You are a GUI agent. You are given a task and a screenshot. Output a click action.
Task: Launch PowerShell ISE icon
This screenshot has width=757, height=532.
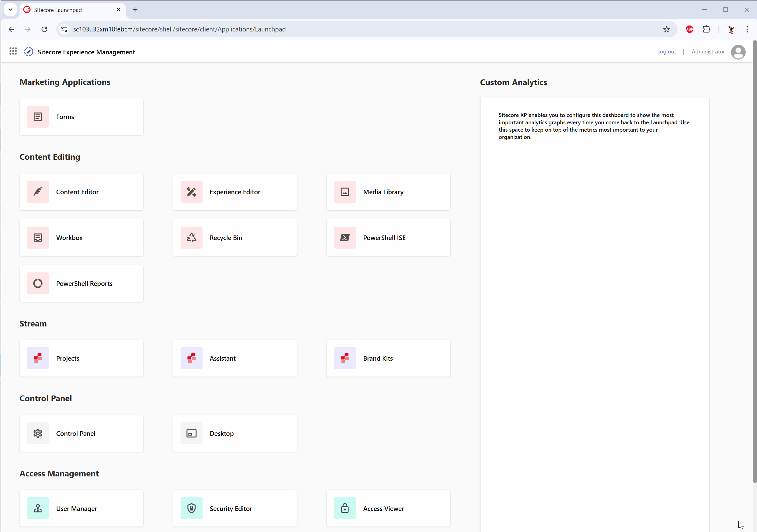point(345,238)
